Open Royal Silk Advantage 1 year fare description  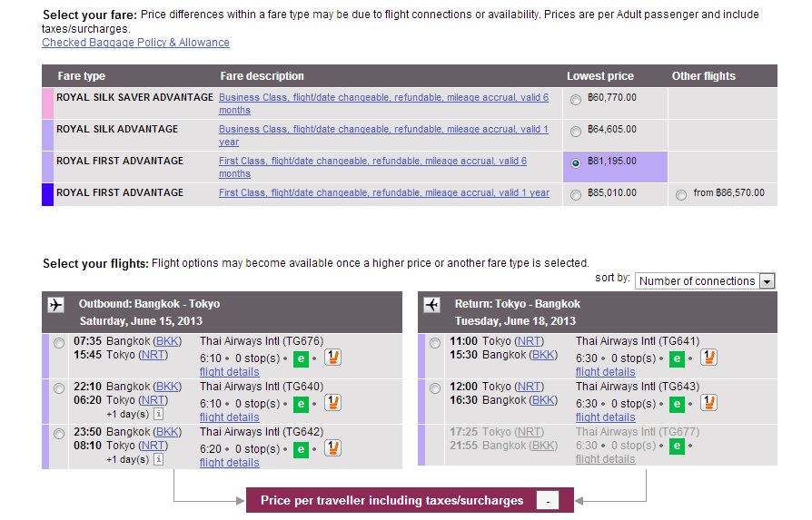coord(382,135)
